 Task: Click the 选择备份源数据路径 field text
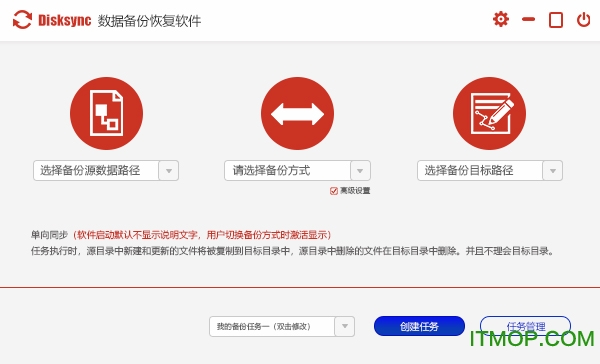90,170
